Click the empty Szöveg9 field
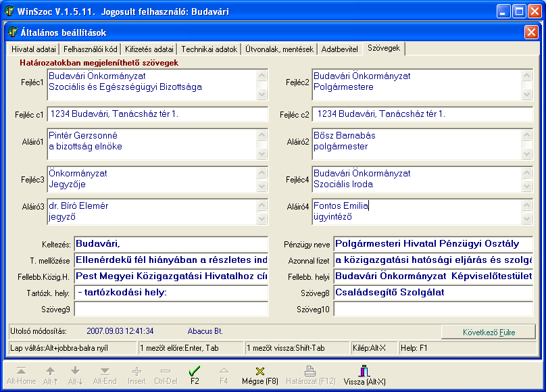Viewport: 546px width, 392px height. tap(171, 309)
